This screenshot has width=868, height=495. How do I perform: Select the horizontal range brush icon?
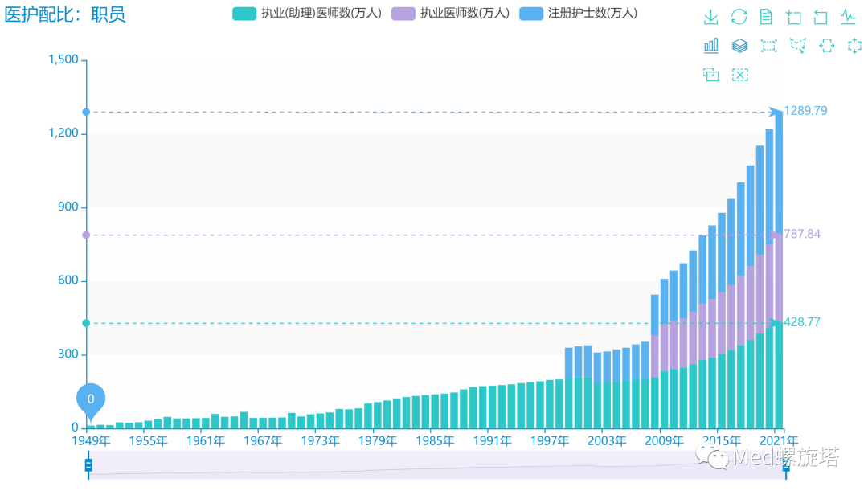click(826, 46)
